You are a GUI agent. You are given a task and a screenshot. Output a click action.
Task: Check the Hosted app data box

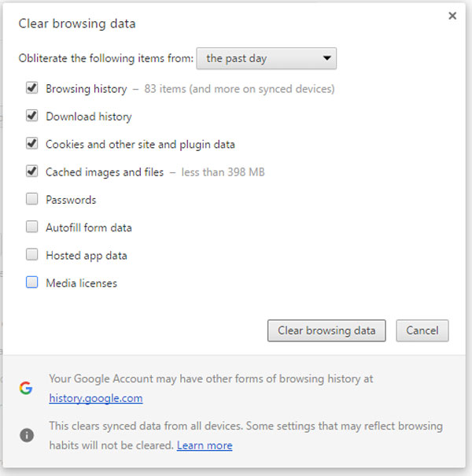(32, 255)
